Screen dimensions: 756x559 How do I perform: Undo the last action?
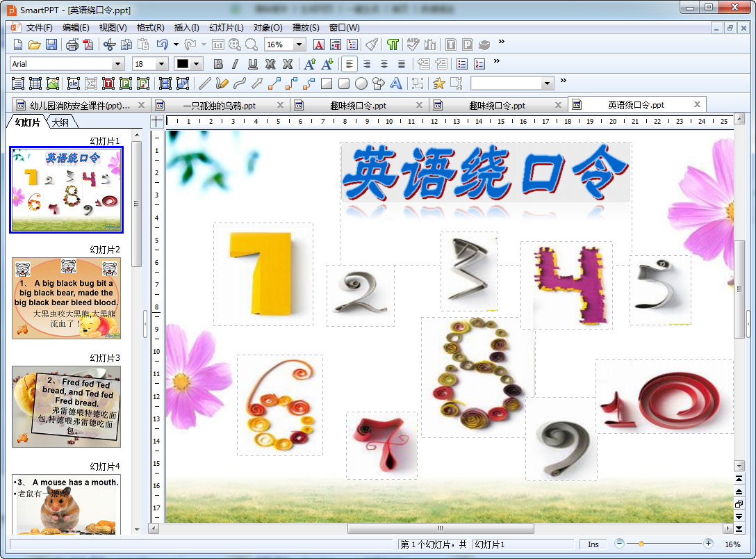pos(163,45)
